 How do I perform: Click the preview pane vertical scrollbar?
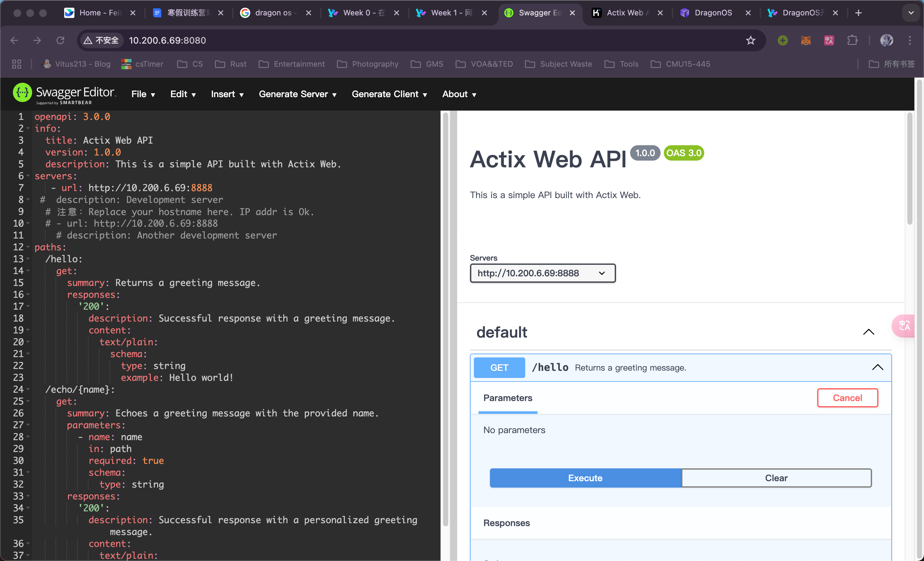tap(909, 169)
